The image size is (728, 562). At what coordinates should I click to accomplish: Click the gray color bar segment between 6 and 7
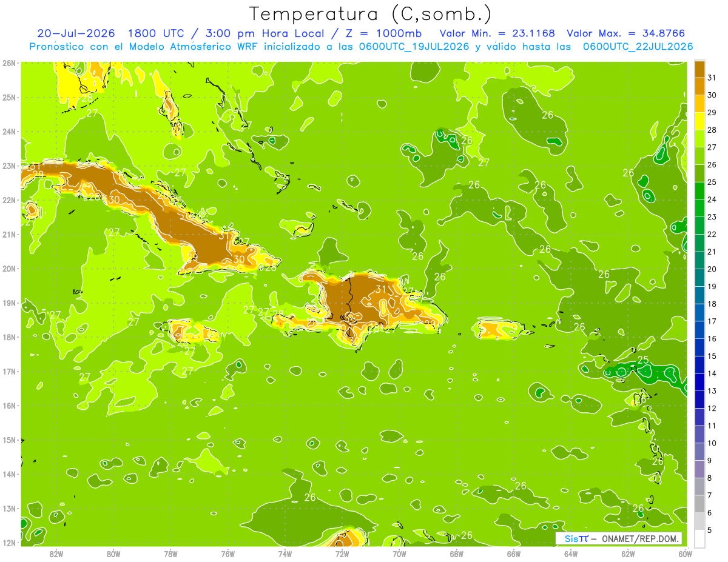coord(699,504)
